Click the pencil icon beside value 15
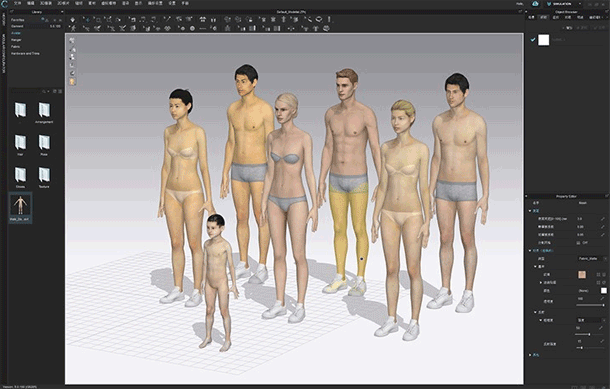The height and width of the screenshot is (389, 610). (x=603, y=341)
